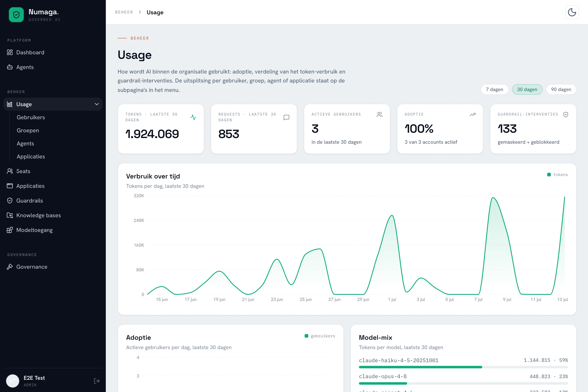Screen dimensions: 588x392
Task: Click the Guardrails shield icon
Action: (10, 200)
